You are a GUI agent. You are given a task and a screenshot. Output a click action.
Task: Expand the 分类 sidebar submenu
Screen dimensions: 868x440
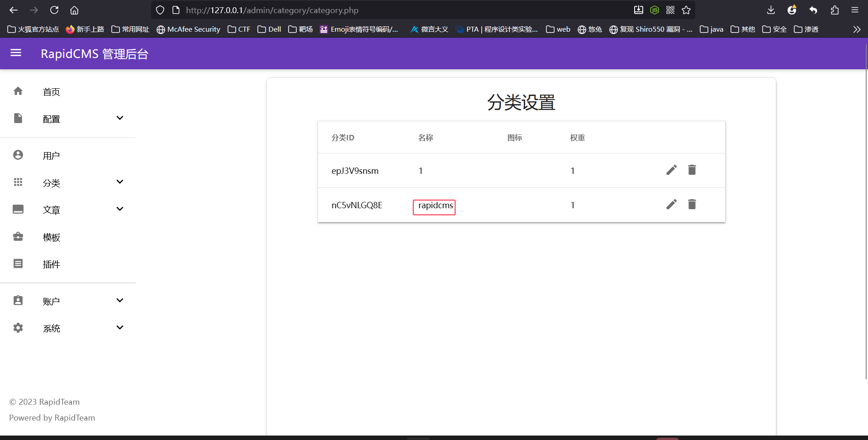point(119,182)
